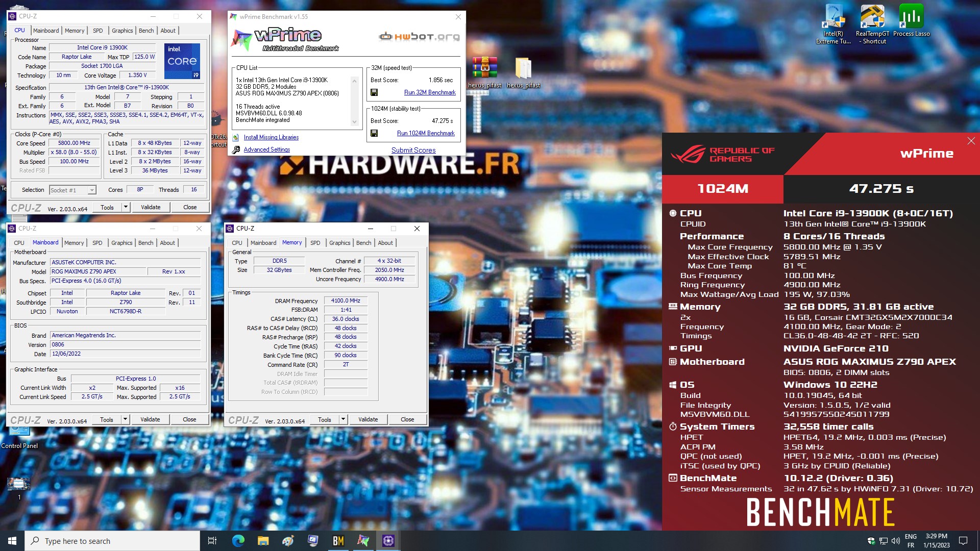Open Control Panel desktop icon
Viewport: 980px width, 551px height.
pyautogui.click(x=19, y=436)
